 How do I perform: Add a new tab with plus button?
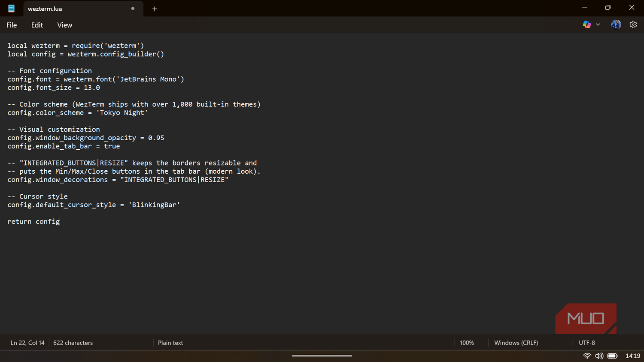[x=155, y=9]
